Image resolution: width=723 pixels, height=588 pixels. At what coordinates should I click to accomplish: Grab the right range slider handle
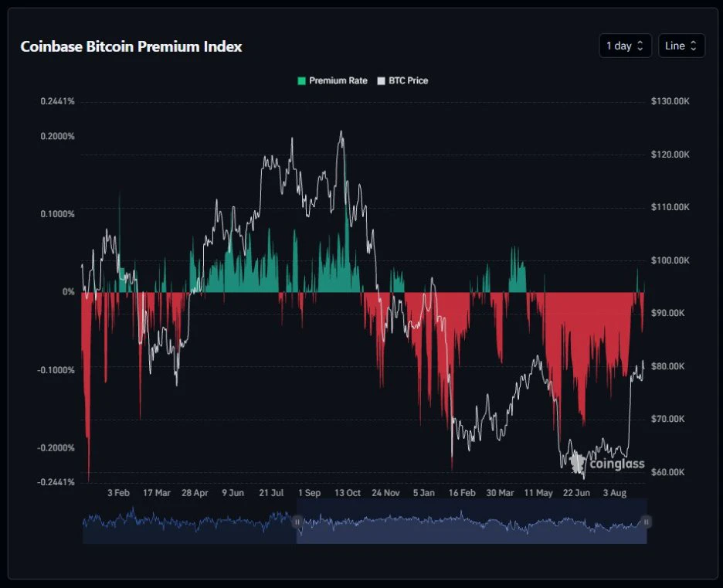coord(646,522)
